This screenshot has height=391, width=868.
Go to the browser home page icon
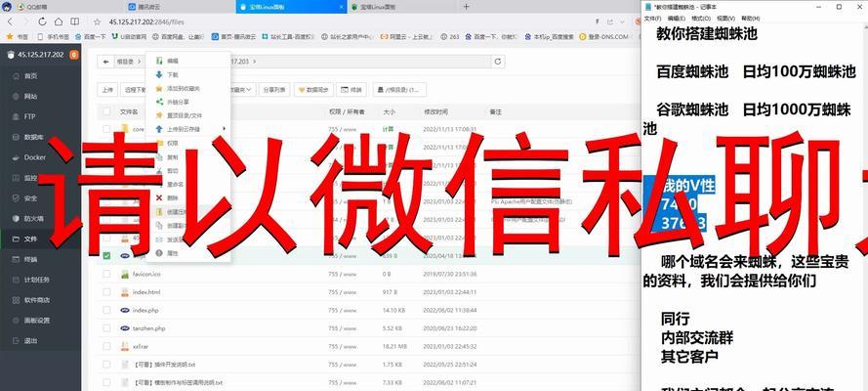click(x=59, y=22)
